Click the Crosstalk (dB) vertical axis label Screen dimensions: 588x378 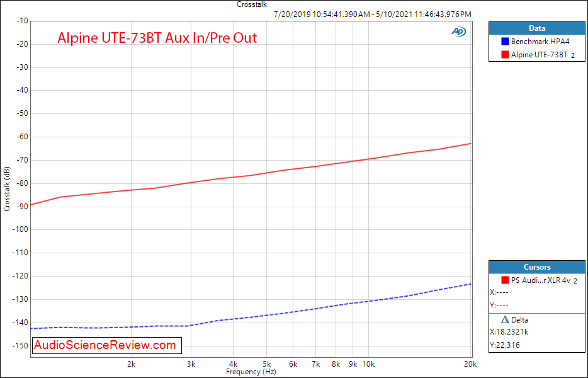[7, 188]
